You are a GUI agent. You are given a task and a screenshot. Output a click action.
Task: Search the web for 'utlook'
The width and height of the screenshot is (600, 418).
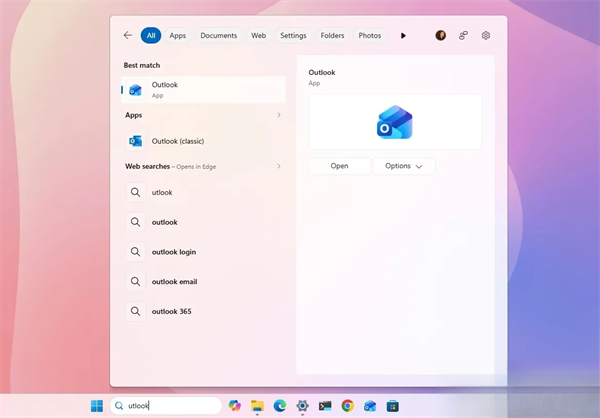point(203,192)
